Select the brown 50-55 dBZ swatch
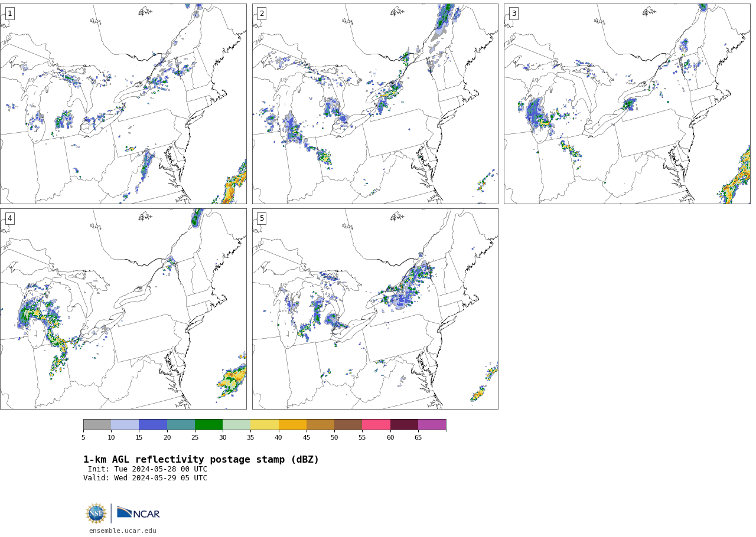 (x=348, y=425)
